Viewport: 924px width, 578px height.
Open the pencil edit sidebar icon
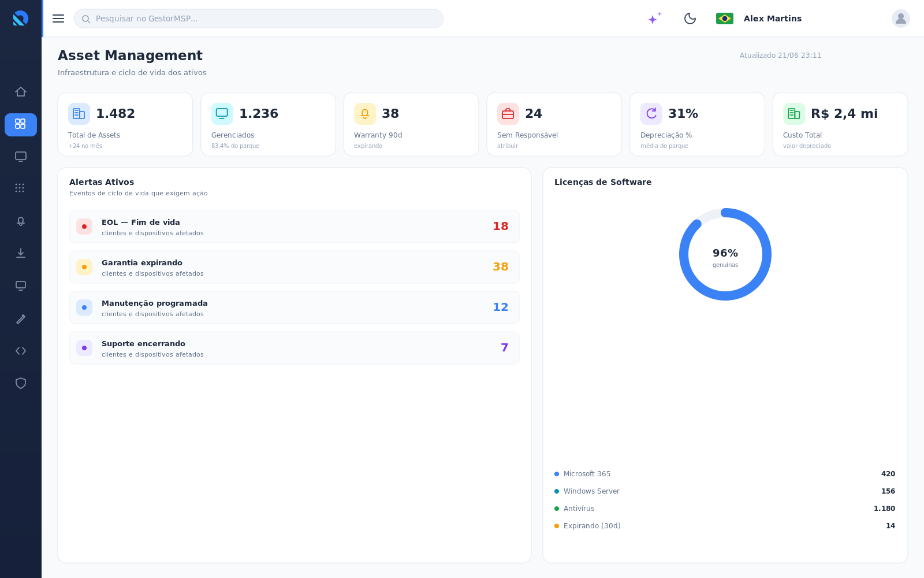pyautogui.click(x=21, y=319)
